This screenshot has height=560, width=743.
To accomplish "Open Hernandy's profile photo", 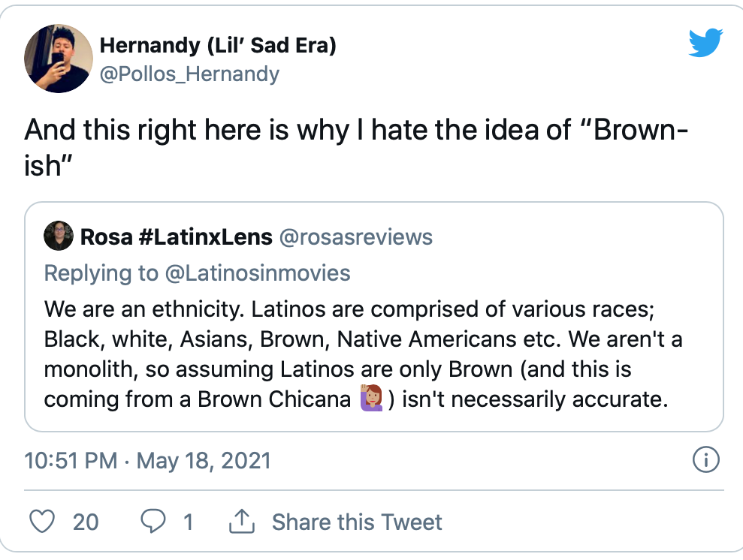I will [58, 59].
